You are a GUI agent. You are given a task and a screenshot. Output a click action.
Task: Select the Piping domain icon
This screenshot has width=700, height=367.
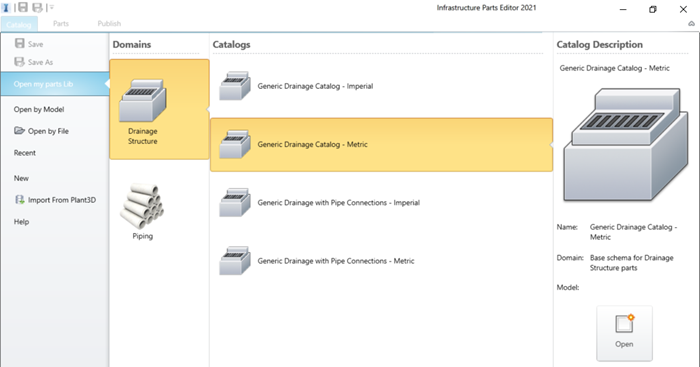click(x=142, y=206)
